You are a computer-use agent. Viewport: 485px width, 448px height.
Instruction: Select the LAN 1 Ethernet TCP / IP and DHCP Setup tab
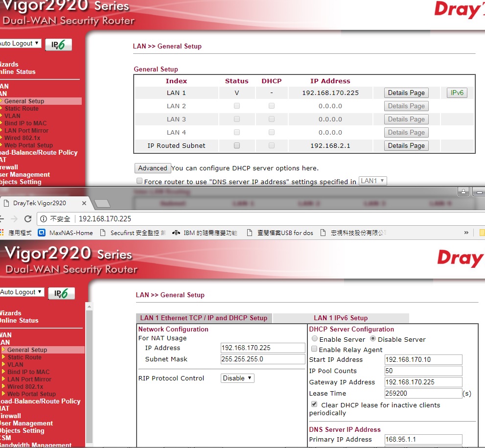pyautogui.click(x=204, y=318)
